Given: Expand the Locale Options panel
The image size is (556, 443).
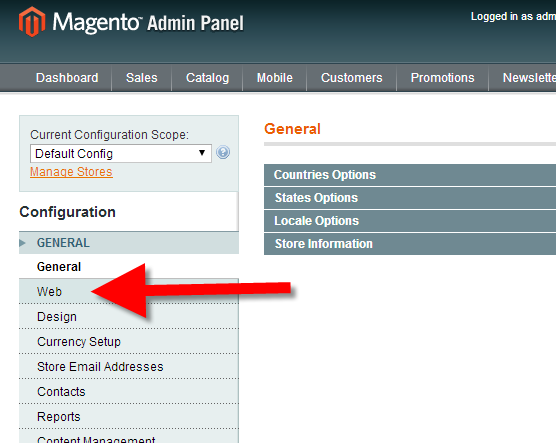Looking at the screenshot, I should 410,221.
